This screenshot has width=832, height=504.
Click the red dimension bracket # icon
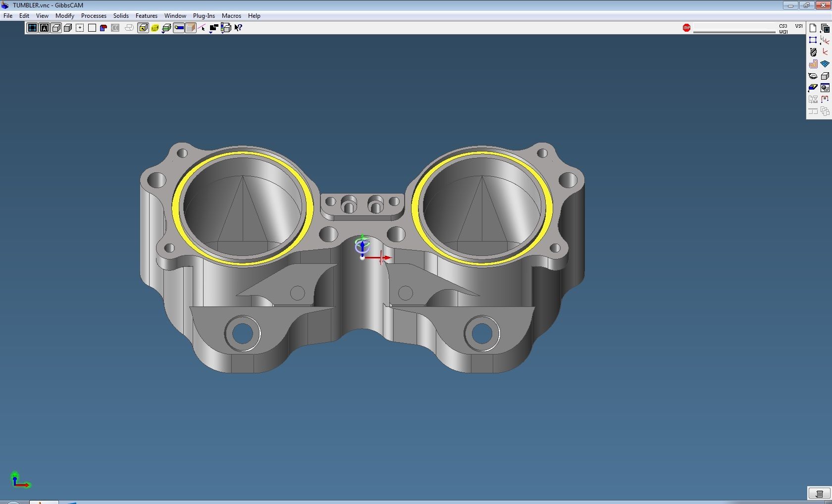(825, 100)
